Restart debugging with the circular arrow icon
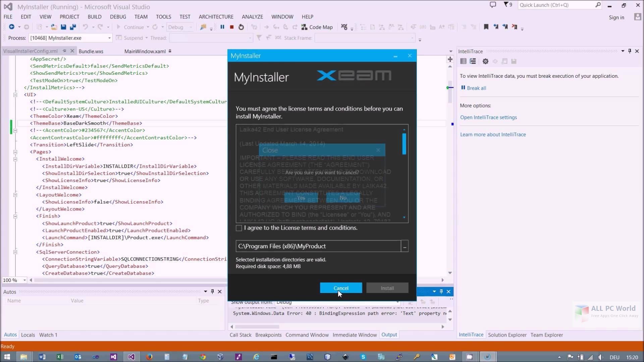 (x=241, y=27)
